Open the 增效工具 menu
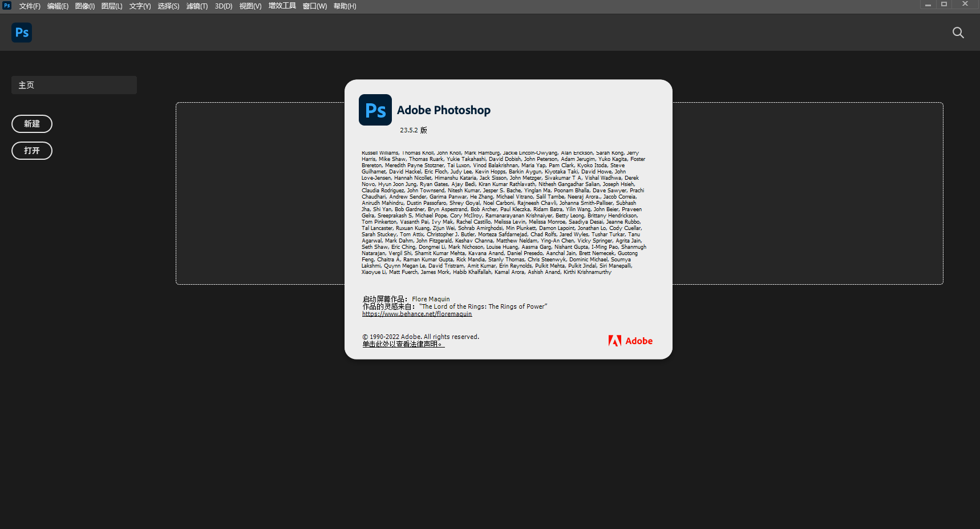The width and height of the screenshot is (980, 529). 282,6
